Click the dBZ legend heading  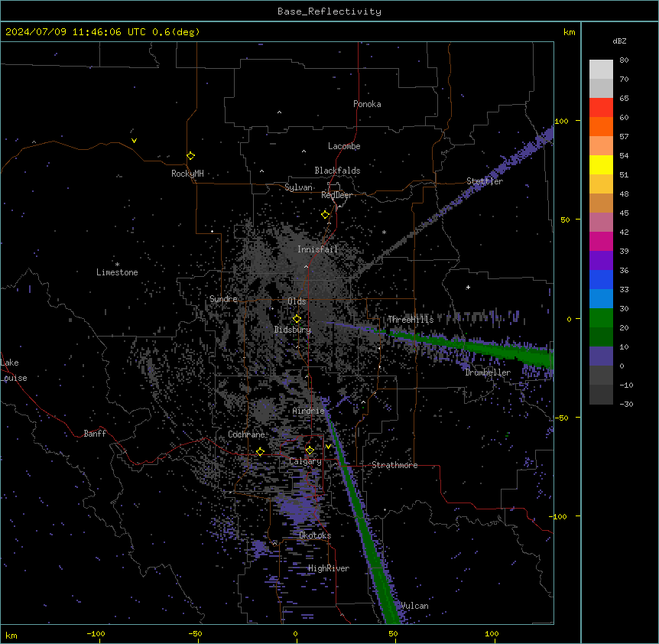tap(619, 41)
